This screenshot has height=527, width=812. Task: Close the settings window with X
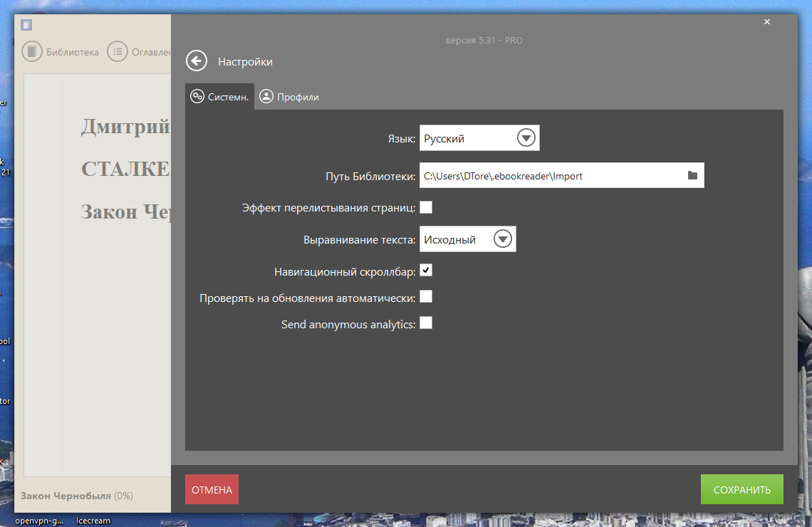(767, 22)
